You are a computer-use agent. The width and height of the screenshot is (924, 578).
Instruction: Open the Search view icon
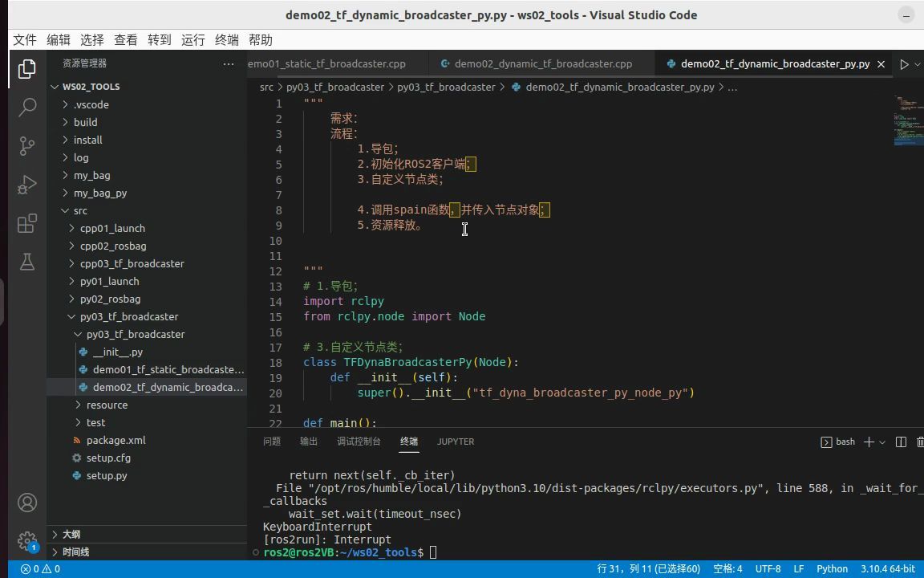point(27,107)
